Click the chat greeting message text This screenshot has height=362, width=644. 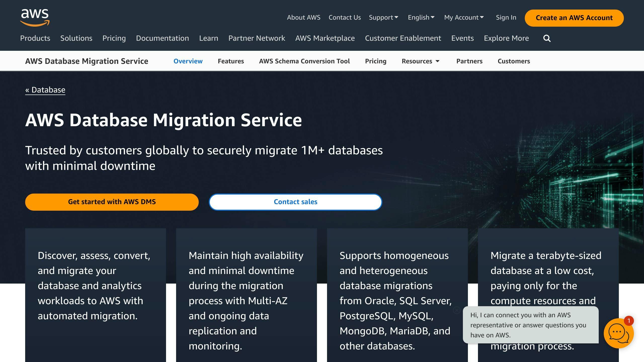coord(528,325)
